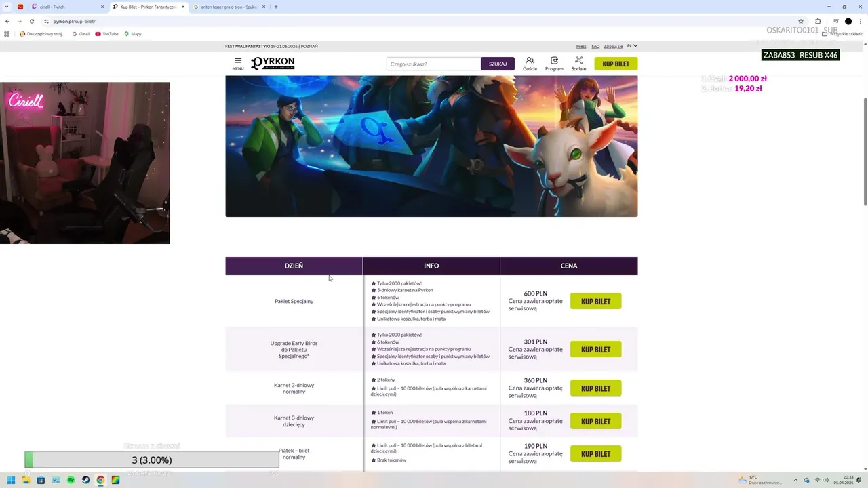
Task: Open Chrome three-dot menu
Action: (860, 21)
